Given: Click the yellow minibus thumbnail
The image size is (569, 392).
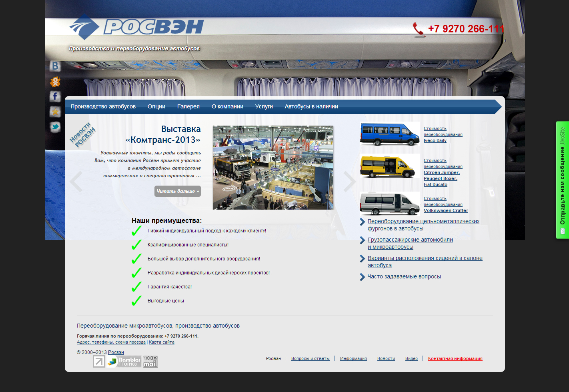Looking at the screenshot, I should 390,166.
